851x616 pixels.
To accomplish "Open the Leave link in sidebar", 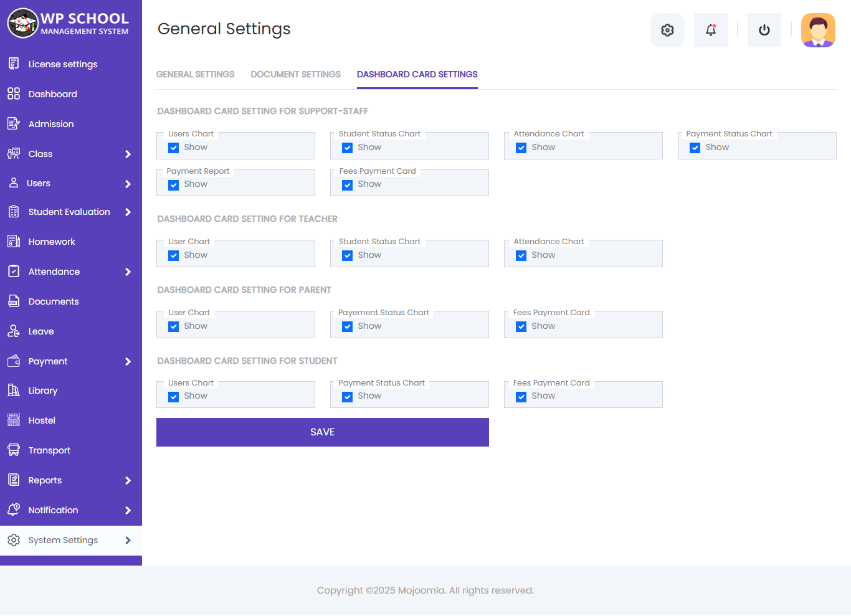I will 71,331.
